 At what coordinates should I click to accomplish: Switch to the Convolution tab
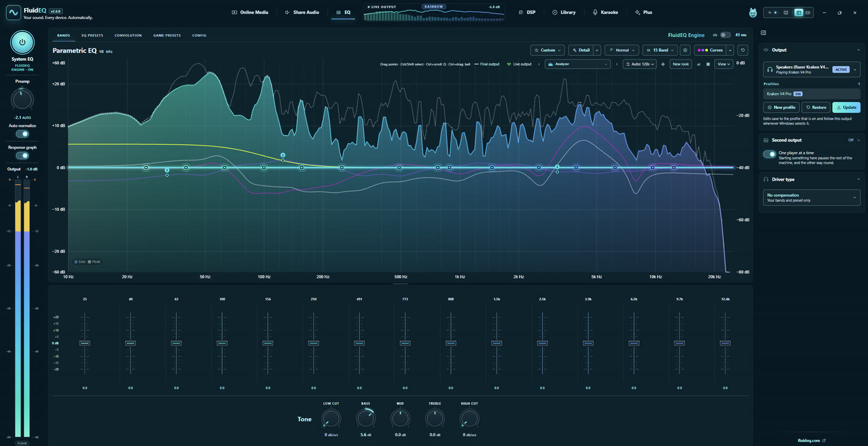(x=128, y=35)
